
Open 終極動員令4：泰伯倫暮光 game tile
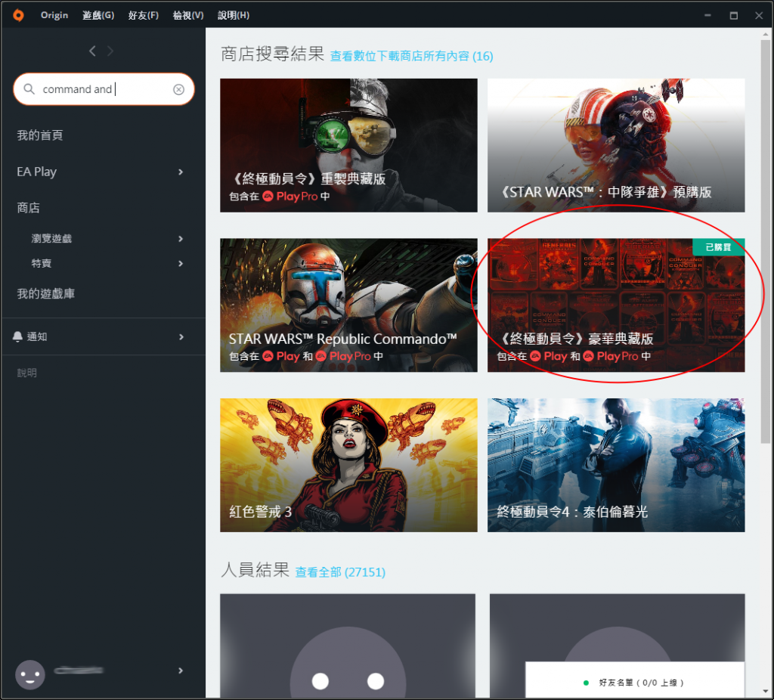coord(616,465)
